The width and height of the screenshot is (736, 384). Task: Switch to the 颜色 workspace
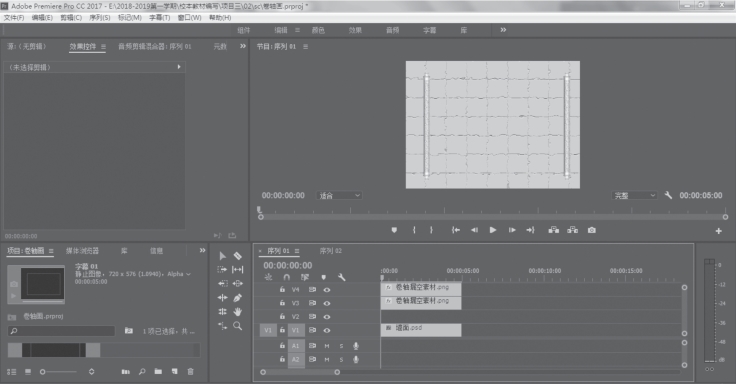pos(318,30)
